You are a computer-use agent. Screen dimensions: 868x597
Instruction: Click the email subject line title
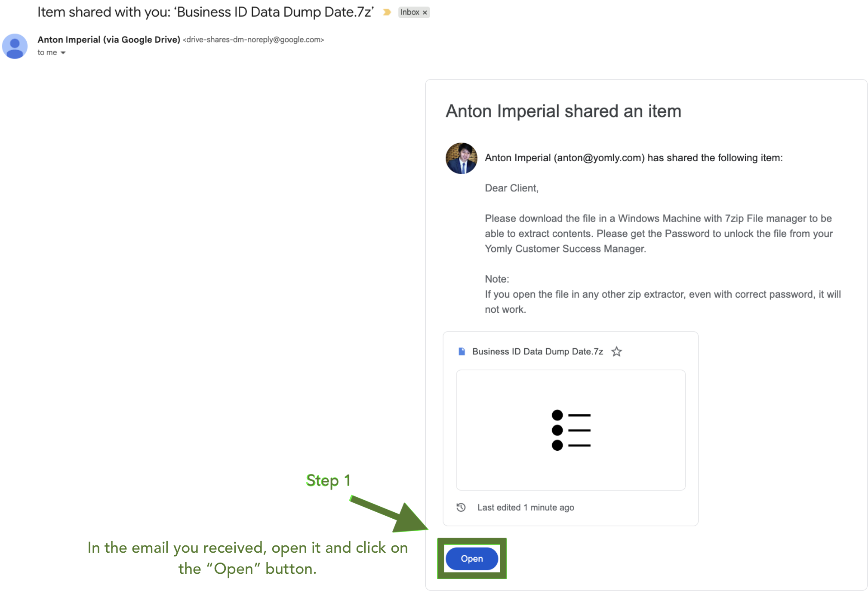[205, 12]
